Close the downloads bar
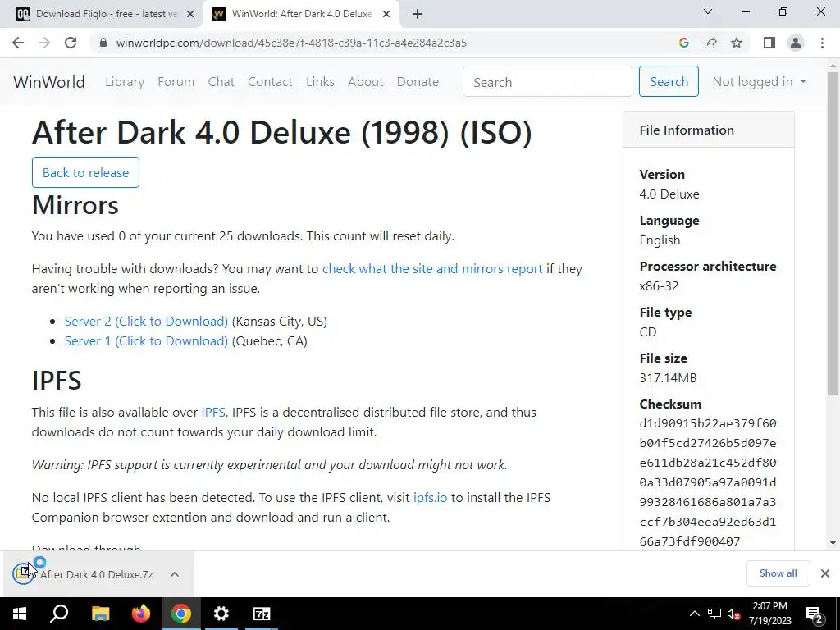The width and height of the screenshot is (840, 630). pyautogui.click(x=825, y=573)
